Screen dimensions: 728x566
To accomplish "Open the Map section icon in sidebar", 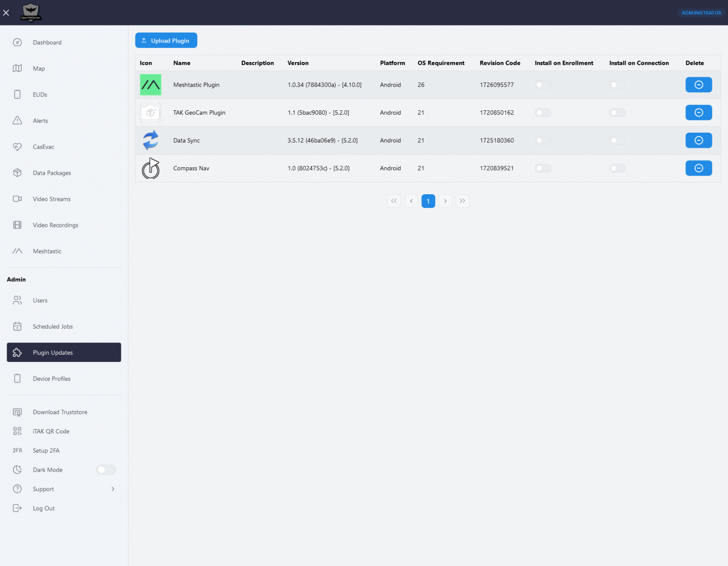I will click(x=17, y=68).
